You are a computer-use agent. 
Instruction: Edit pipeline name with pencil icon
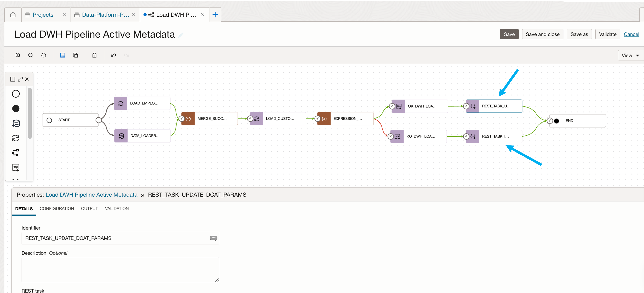pyautogui.click(x=181, y=35)
